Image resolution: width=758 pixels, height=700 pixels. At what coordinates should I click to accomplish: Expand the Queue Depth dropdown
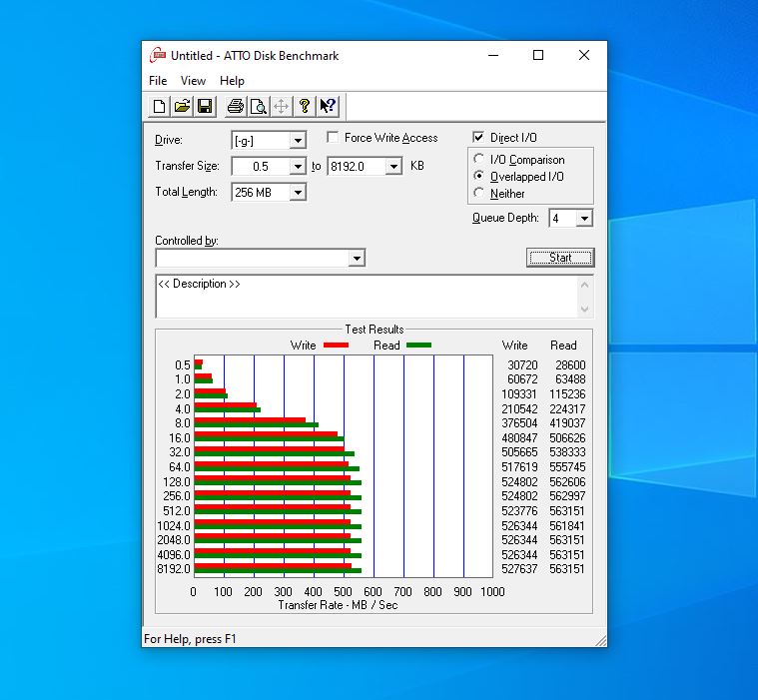tap(584, 219)
